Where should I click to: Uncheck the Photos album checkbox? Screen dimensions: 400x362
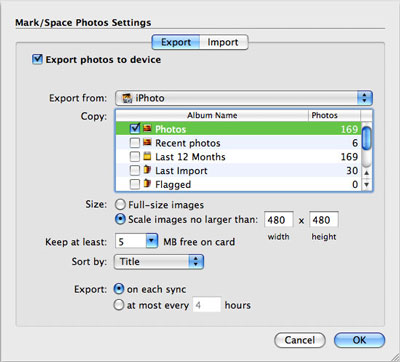135,129
